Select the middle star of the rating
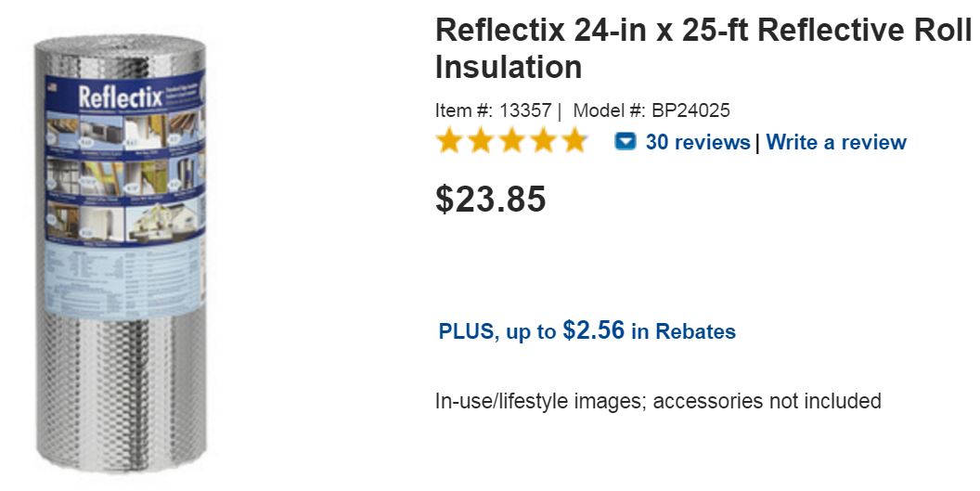 (512, 142)
